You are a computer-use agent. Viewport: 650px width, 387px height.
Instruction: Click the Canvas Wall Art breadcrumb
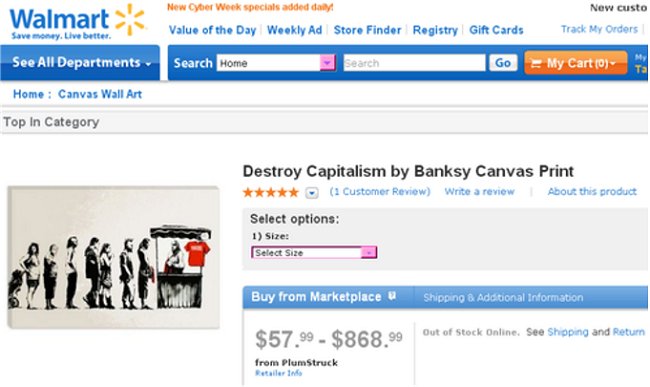(x=100, y=94)
